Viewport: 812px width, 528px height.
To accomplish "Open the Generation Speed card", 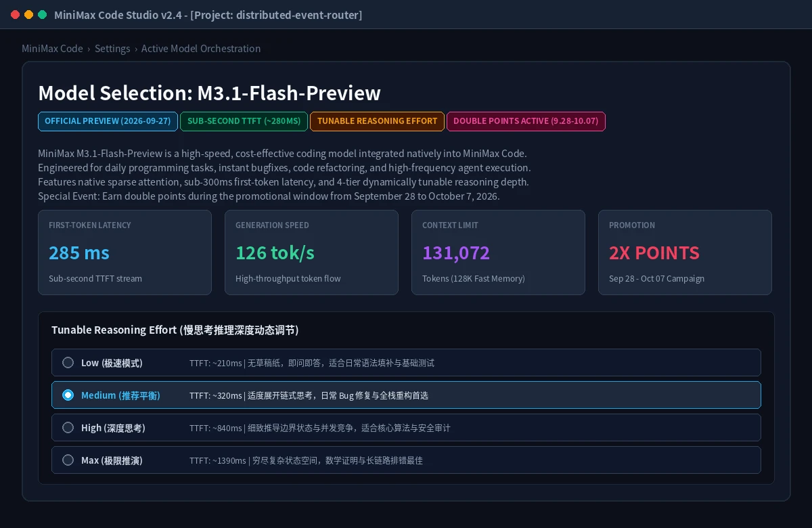I will [x=311, y=252].
